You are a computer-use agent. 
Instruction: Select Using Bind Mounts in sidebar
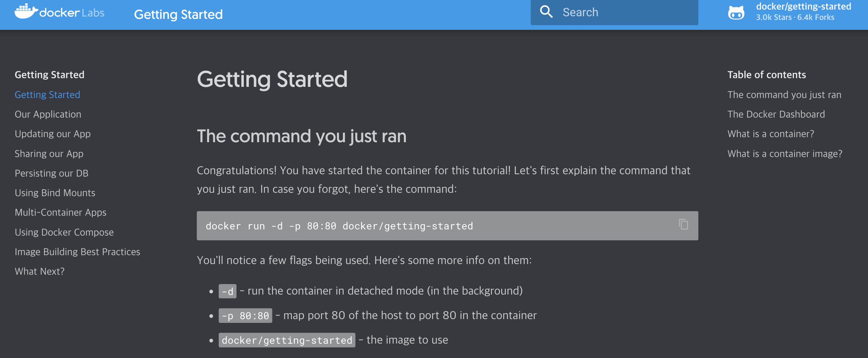(55, 193)
